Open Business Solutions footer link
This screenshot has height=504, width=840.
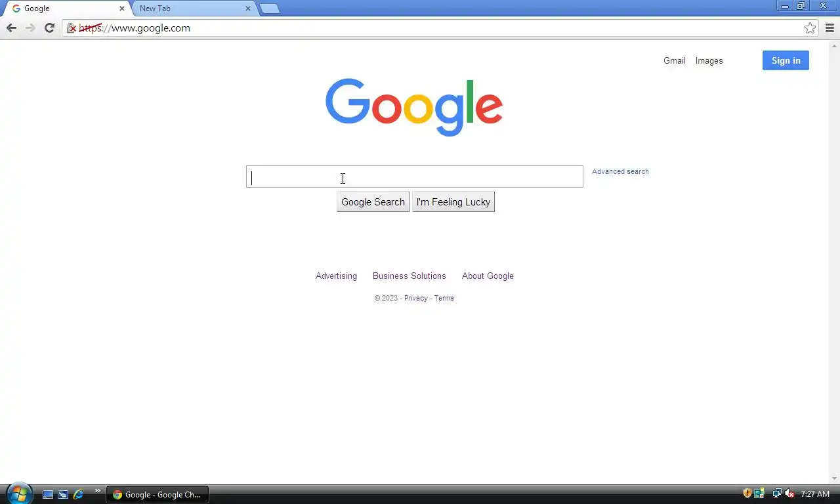click(409, 276)
